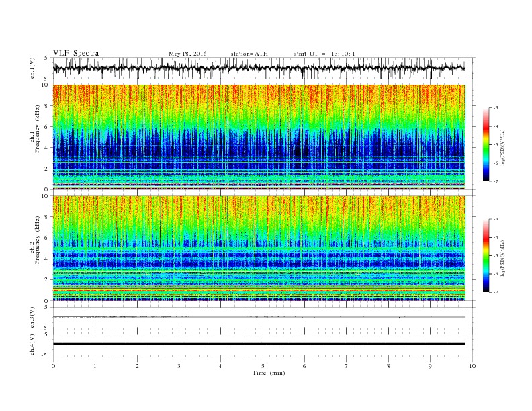
Task: Click the time axis tick label "4"
Action: tap(221, 366)
